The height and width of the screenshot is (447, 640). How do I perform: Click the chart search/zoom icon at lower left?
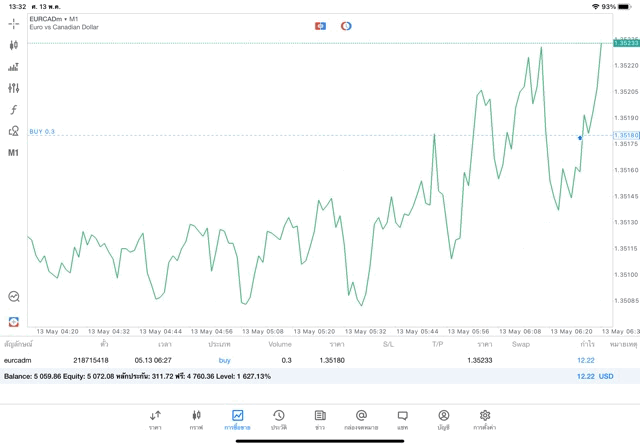click(14, 297)
